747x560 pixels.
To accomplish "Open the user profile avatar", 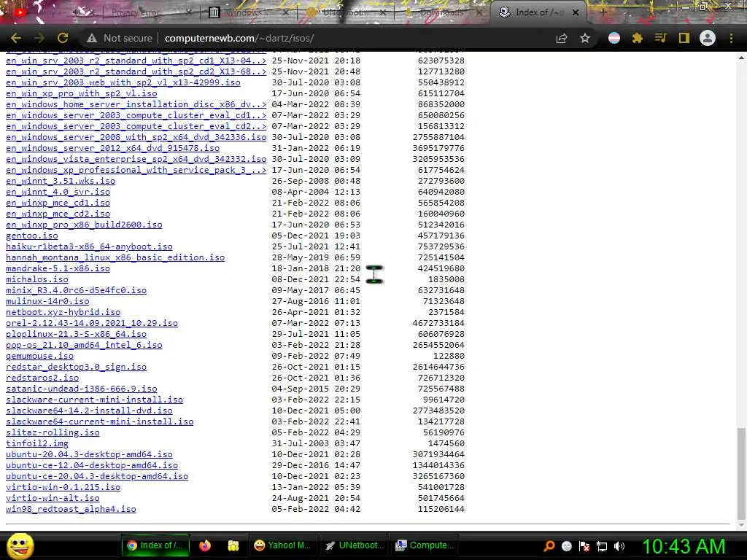I will coord(708,38).
